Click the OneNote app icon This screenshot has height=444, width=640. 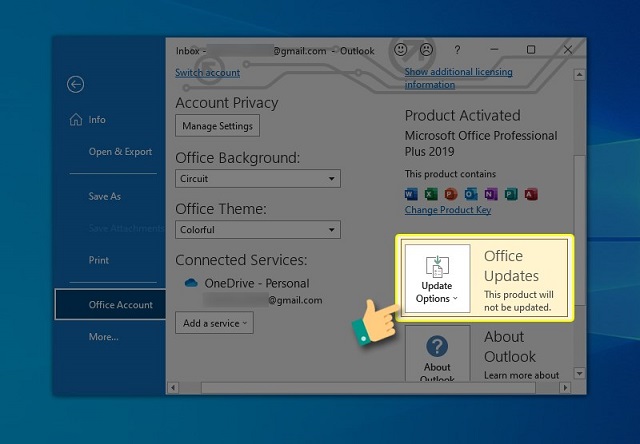tap(491, 194)
